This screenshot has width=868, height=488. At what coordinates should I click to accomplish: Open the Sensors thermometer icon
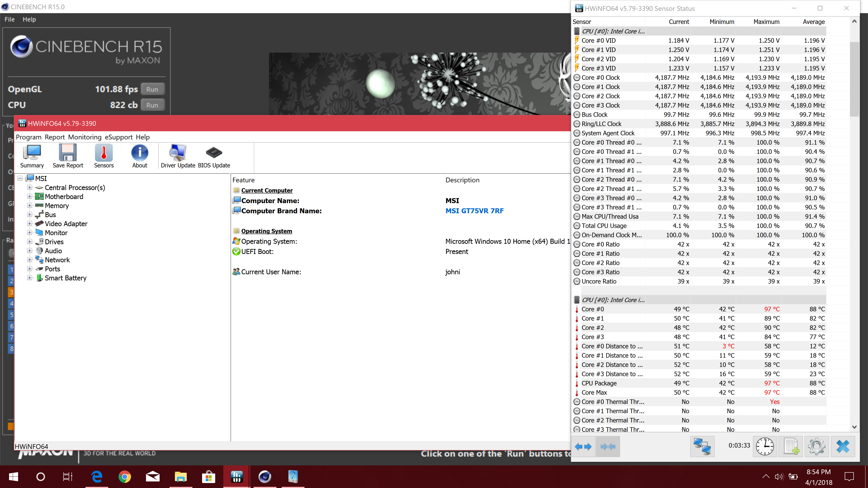[104, 156]
